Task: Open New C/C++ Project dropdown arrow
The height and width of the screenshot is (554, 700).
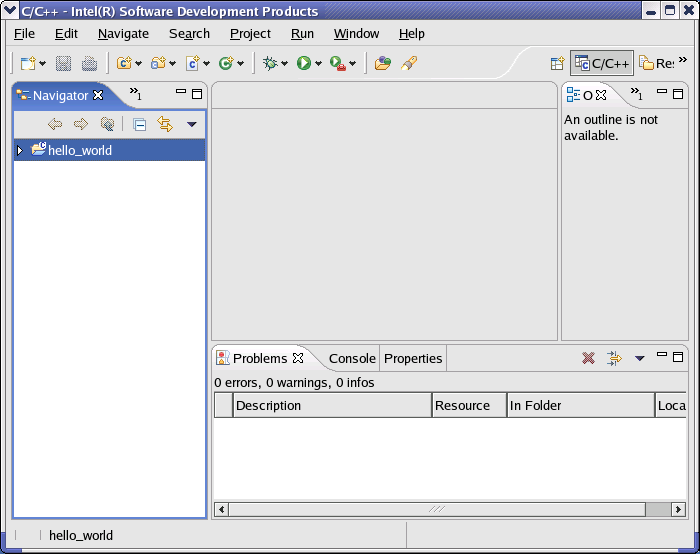Action: click(138, 64)
